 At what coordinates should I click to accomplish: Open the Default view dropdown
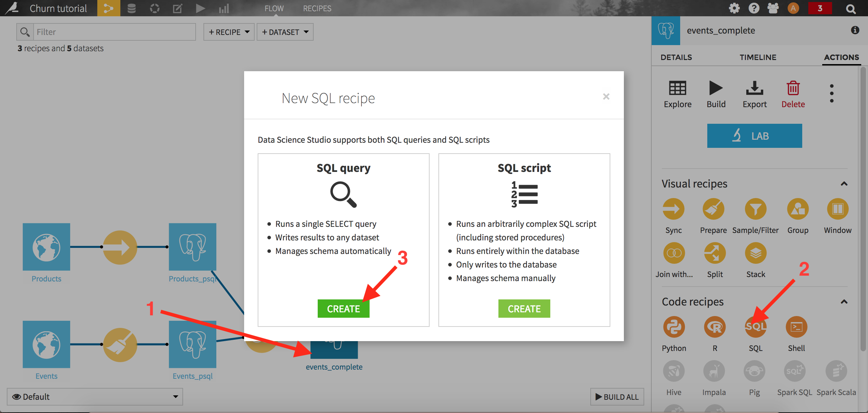pos(95,397)
